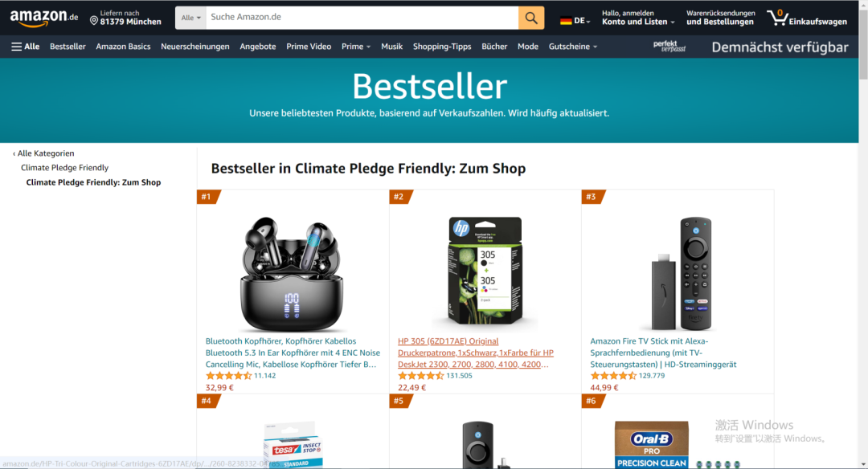This screenshot has height=469, width=868.
Task: Open the Angebote menu item
Action: [257, 47]
